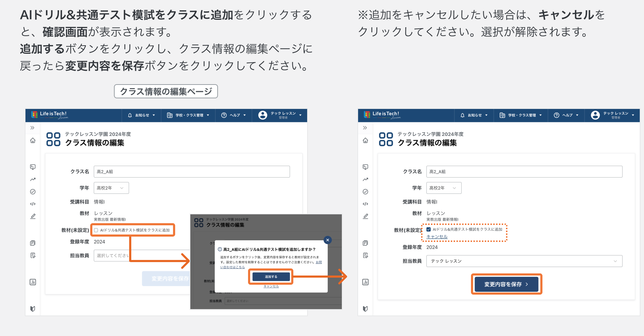Open the document-with-pen icon in left sidebar
This screenshot has height=336, width=644.
point(33,255)
